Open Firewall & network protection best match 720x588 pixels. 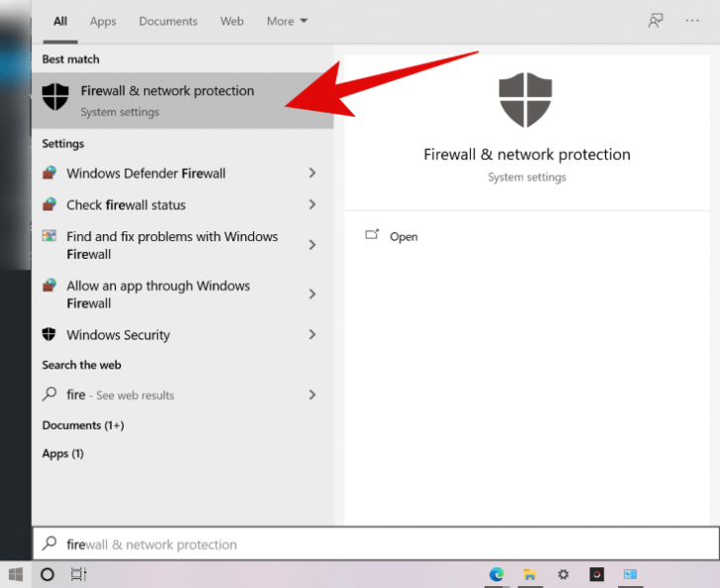[182, 100]
